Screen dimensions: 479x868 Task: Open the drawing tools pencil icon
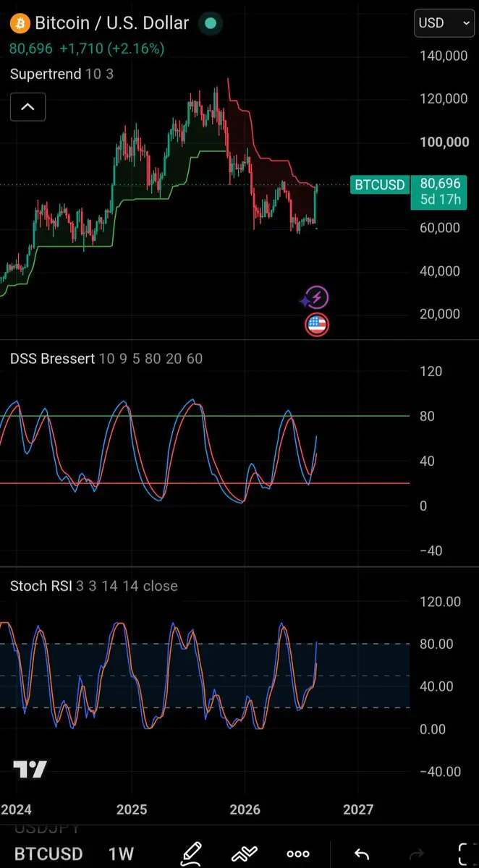191,853
